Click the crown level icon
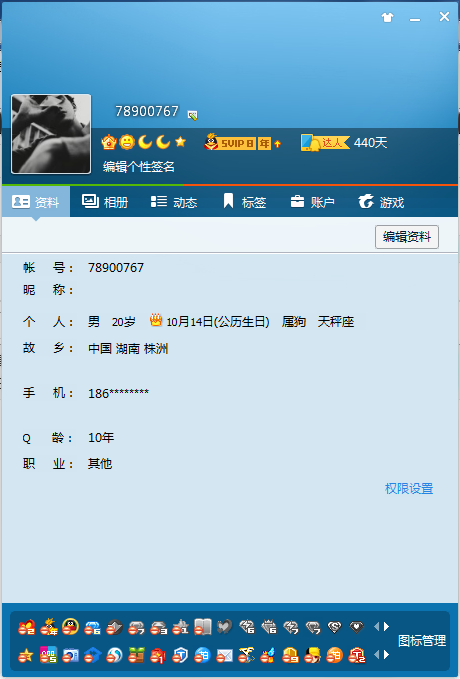The height and width of the screenshot is (679, 460). pos(108,142)
